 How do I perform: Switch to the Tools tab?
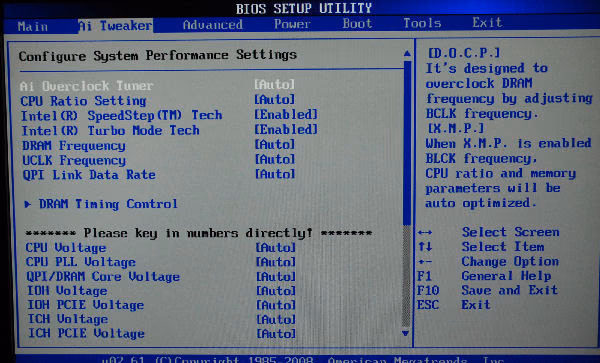tap(422, 23)
